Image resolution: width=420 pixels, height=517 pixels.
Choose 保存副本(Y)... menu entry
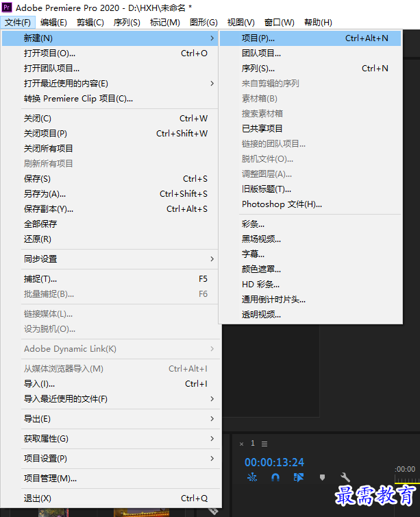click(x=110, y=209)
